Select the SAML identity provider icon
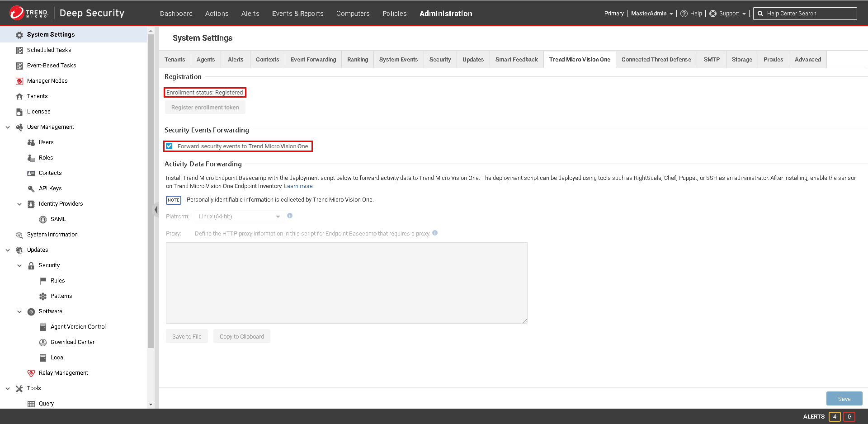 [x=43, y=219]
